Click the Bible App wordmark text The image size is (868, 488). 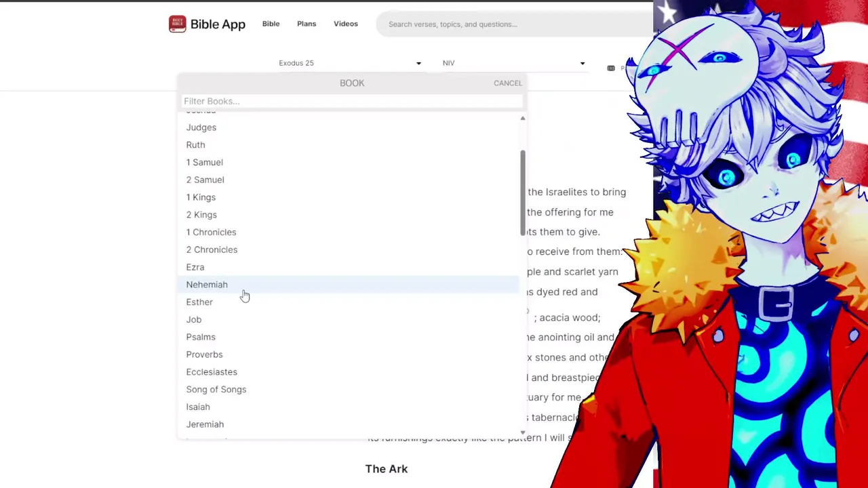[218, 24]
